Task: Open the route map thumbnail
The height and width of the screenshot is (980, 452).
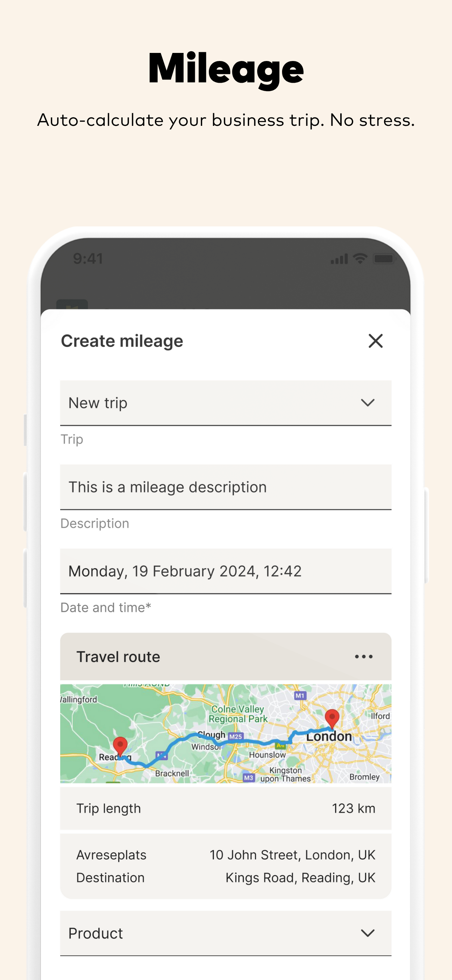Action: coord(226,734)
